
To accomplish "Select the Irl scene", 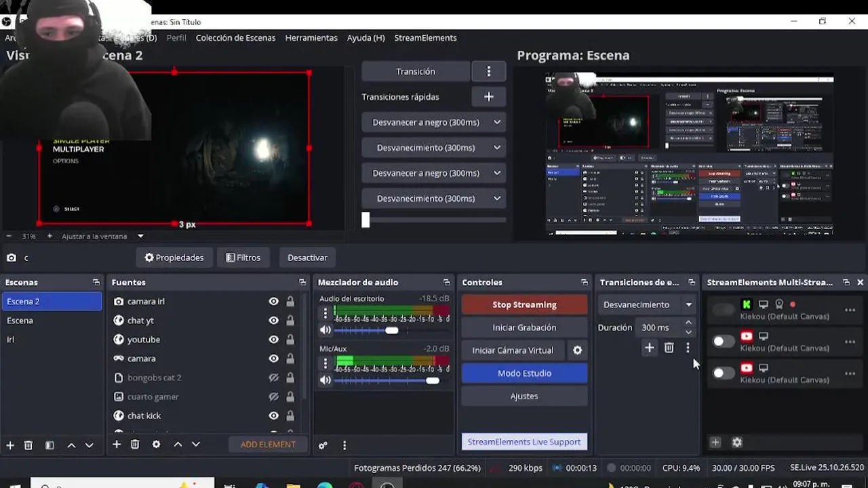I will pos(52,340).
